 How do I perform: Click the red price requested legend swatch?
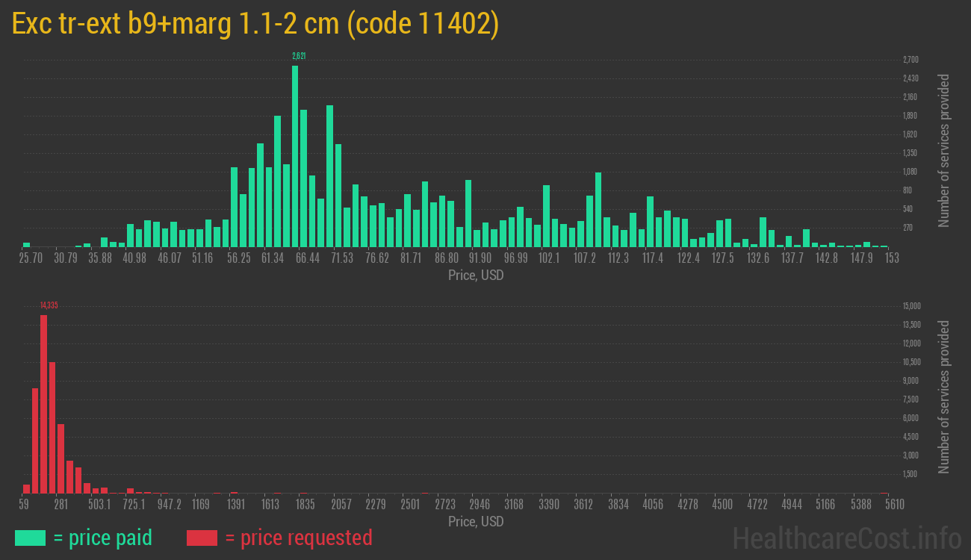point(202,538)
